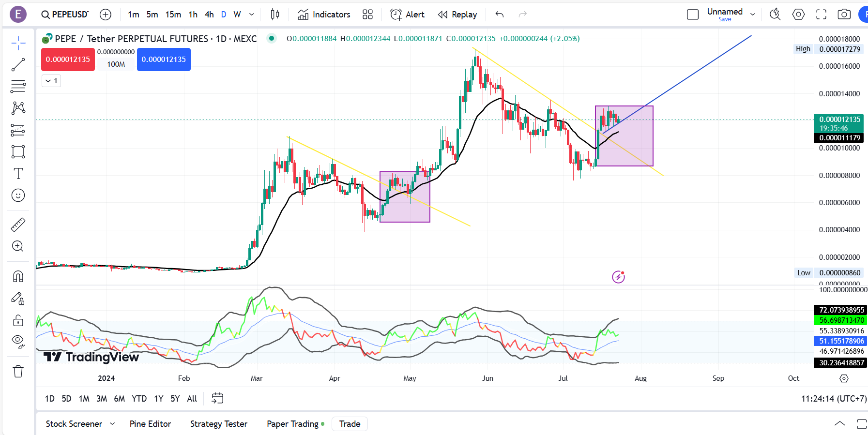Click the redo arrow
This screenshot has width=868, height=435.
[523, 15]
